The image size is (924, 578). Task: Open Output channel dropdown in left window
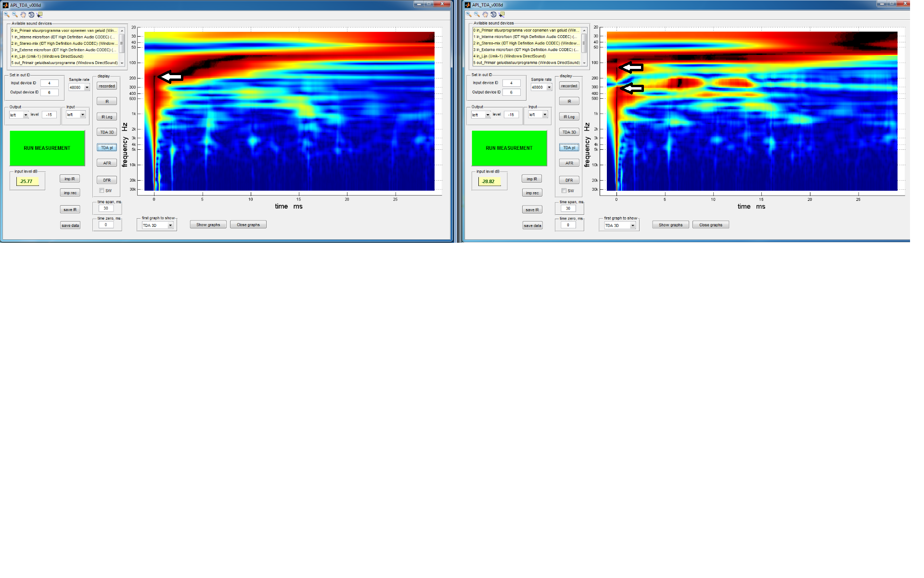[x=26, y=115]
